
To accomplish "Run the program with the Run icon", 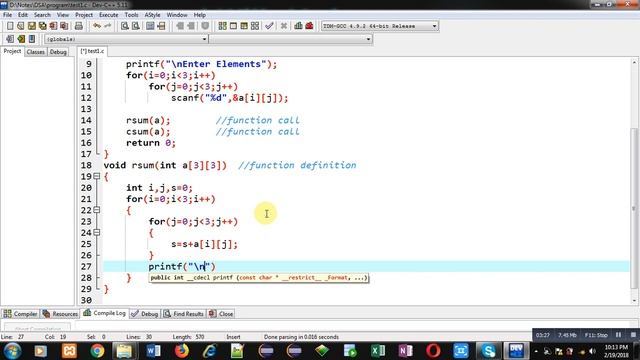I will tap(233, 26).
